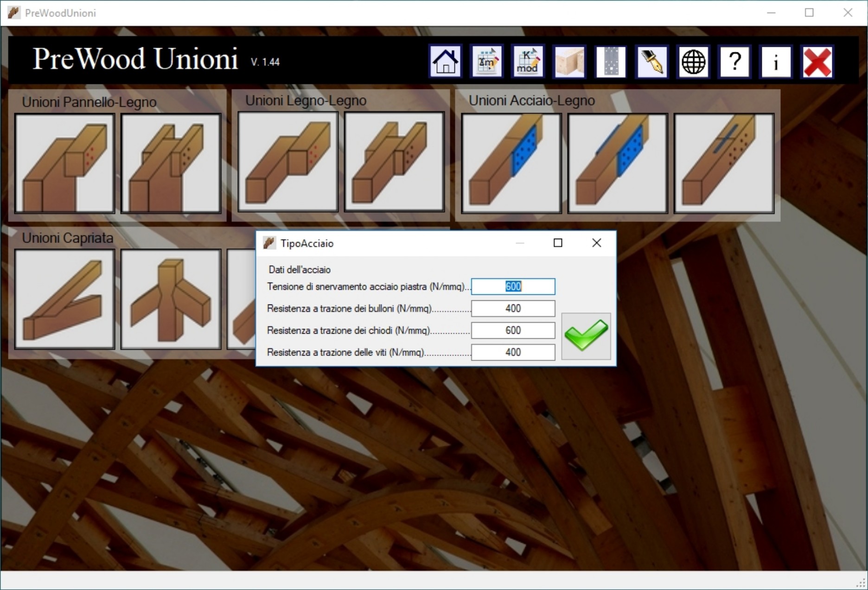Show program info with the 'i' icon
This screenshot has height=590, width=868.
pyautogui.click(x=776, y=61)
